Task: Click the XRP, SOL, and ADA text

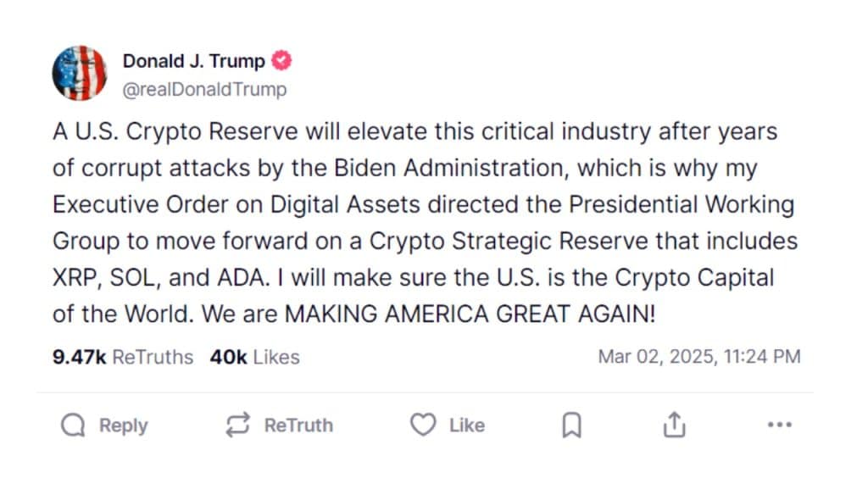Action: (161, 277)
